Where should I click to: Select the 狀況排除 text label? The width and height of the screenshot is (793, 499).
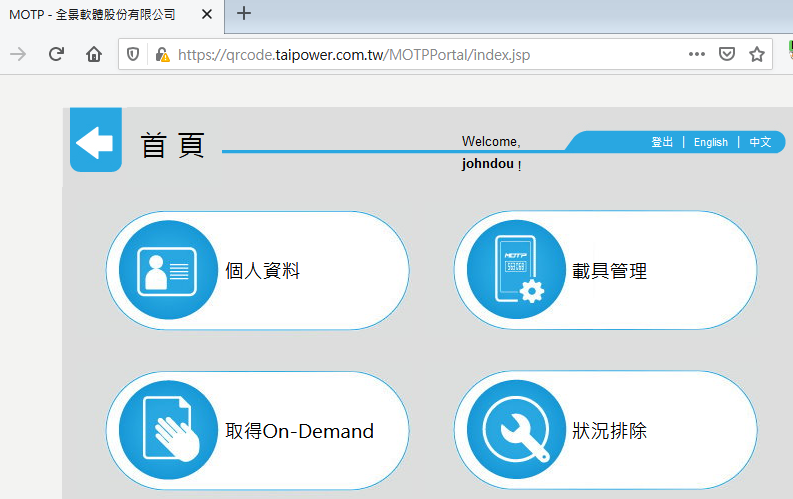click(x=609, y=431)
